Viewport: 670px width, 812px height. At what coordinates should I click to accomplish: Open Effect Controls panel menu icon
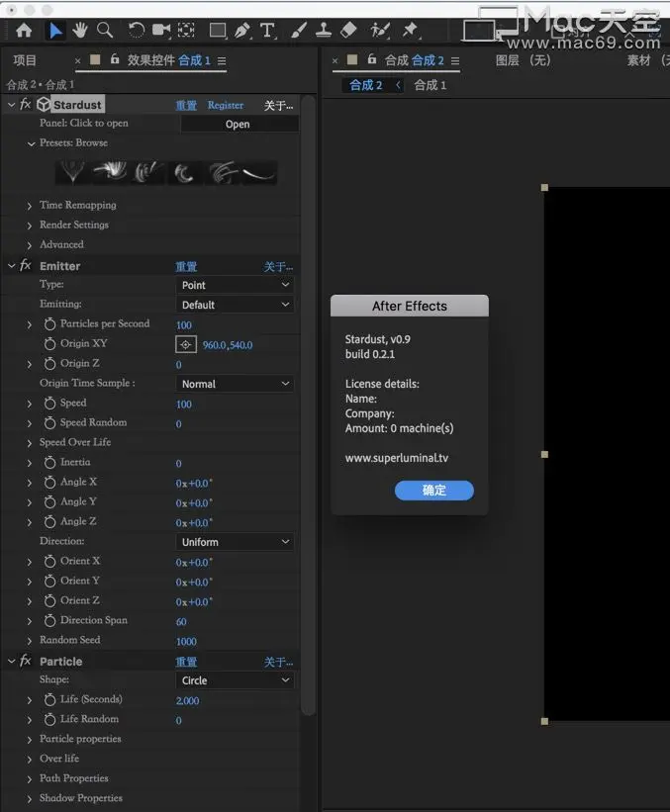pos(222,61)
